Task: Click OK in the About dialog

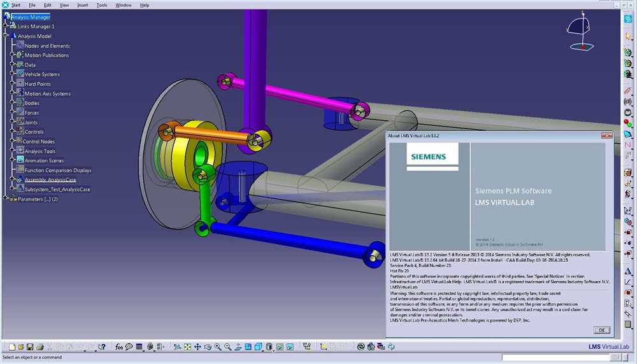Action: 602,330
